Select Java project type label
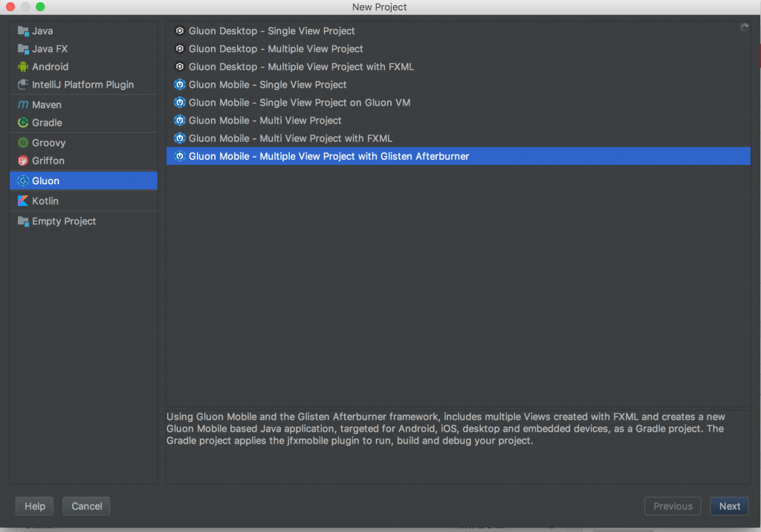 click(x=42, y=31)
